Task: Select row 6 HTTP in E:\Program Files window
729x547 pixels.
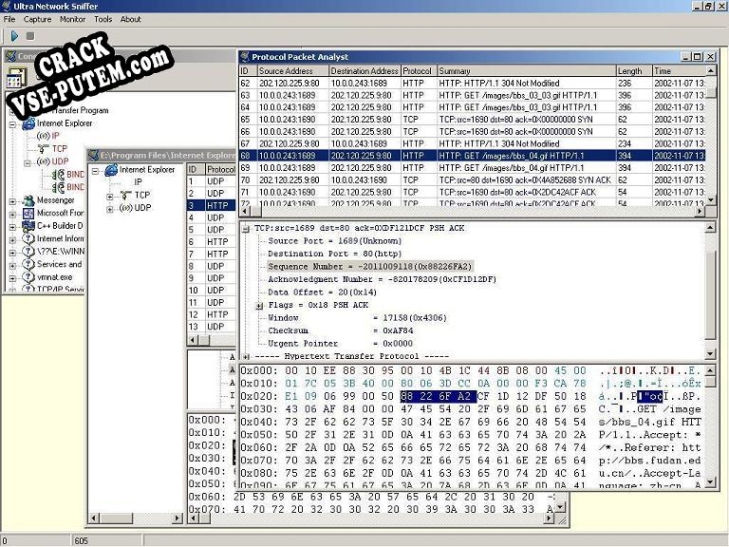Action: (212, 242)
